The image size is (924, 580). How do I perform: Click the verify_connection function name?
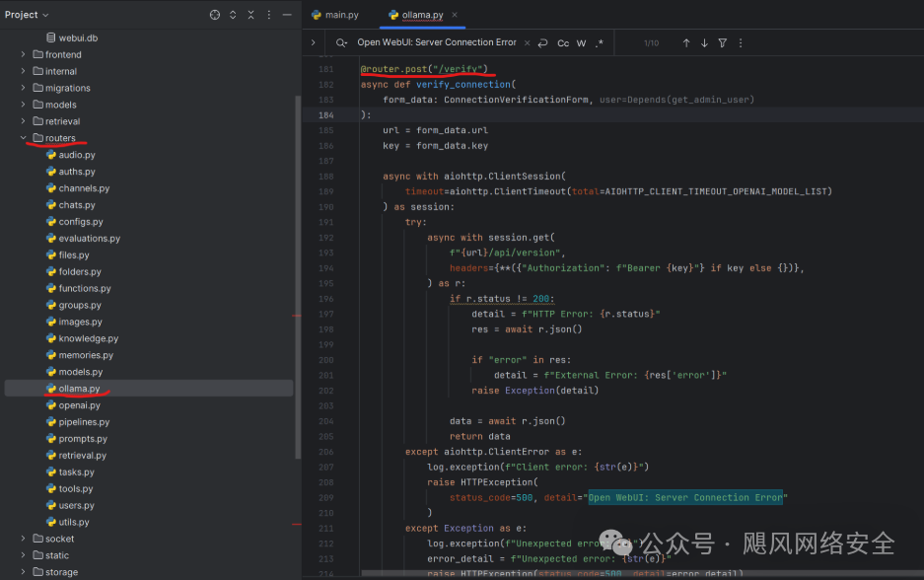click(x=463, y=84)
